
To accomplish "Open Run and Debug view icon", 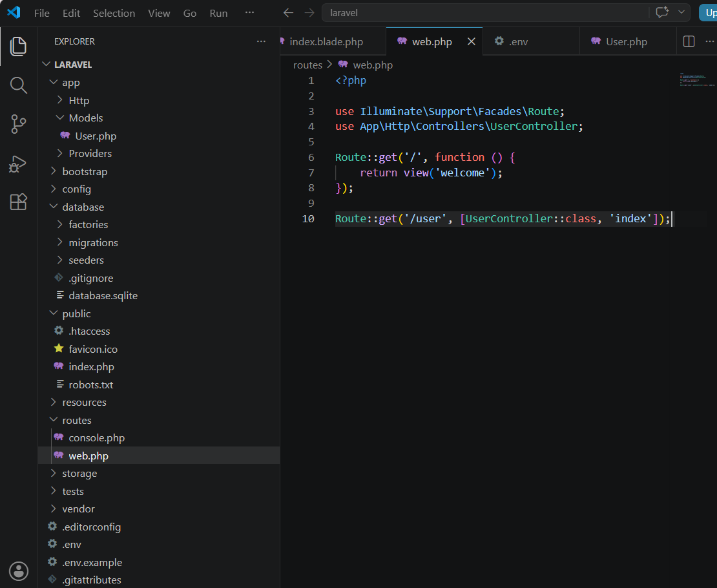I will (x=18, y=164).
